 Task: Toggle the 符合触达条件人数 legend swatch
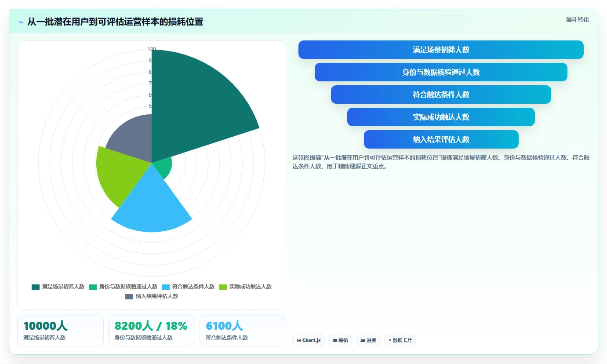coord(166,287)
